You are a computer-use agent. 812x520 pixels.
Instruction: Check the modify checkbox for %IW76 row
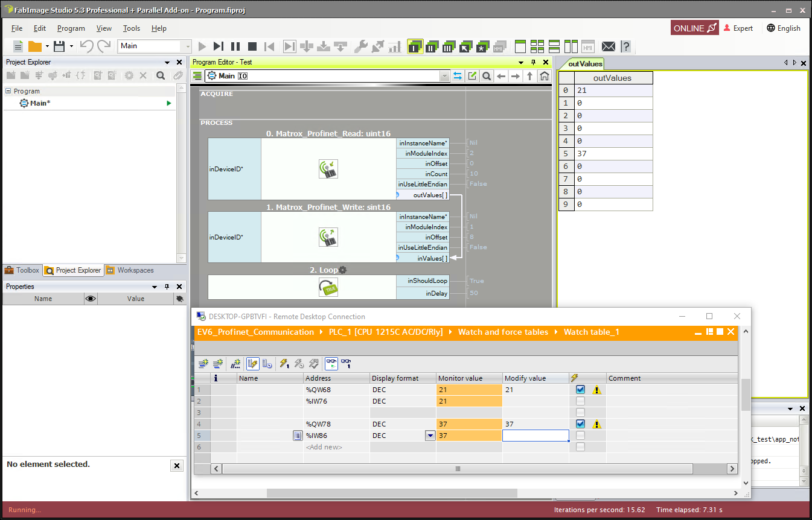tap(580, 401)
